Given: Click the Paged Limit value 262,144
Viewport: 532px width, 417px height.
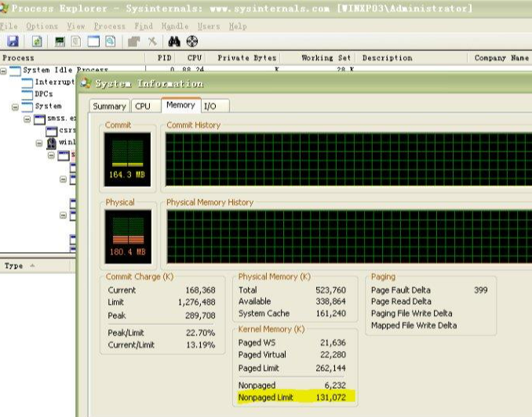Looking at the screenshot, I should [x=330, y=368].
